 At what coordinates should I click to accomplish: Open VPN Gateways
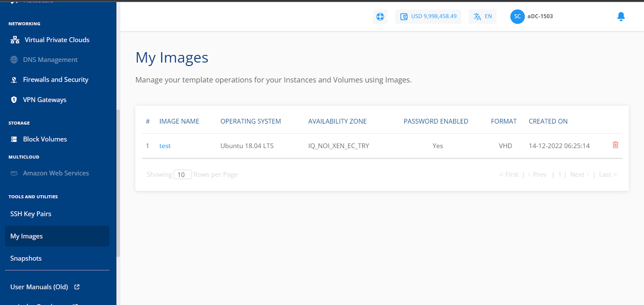pos(45,100)
